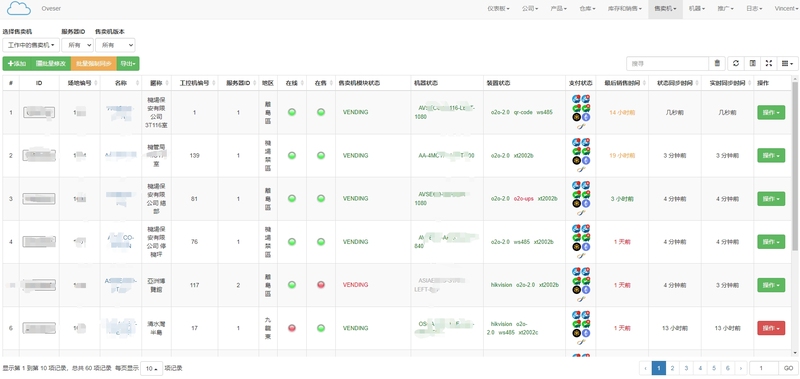This screenshot has height=379, width=800.
Task: Click the green 在售 dot in row 2
Action: [x=320, y=155]
